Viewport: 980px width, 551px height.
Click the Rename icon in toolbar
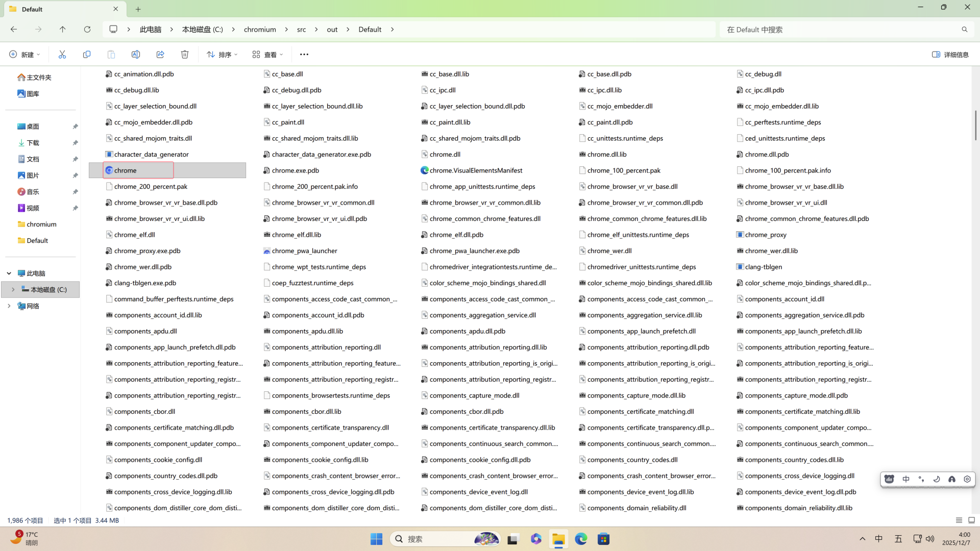tap(136, 55)
